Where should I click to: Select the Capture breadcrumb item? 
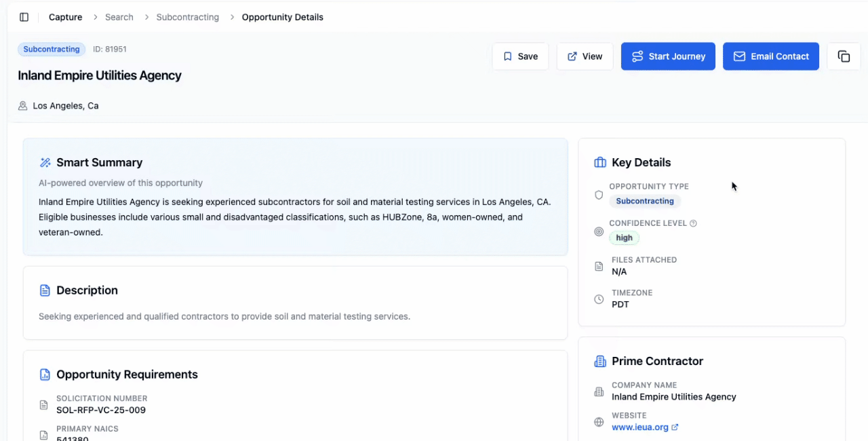65,17
